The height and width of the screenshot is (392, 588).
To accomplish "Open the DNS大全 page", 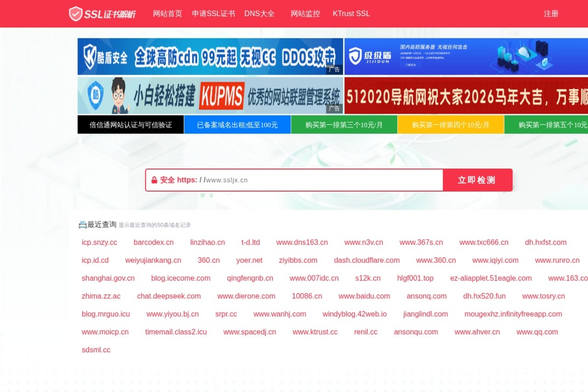I will pos(259,14).
